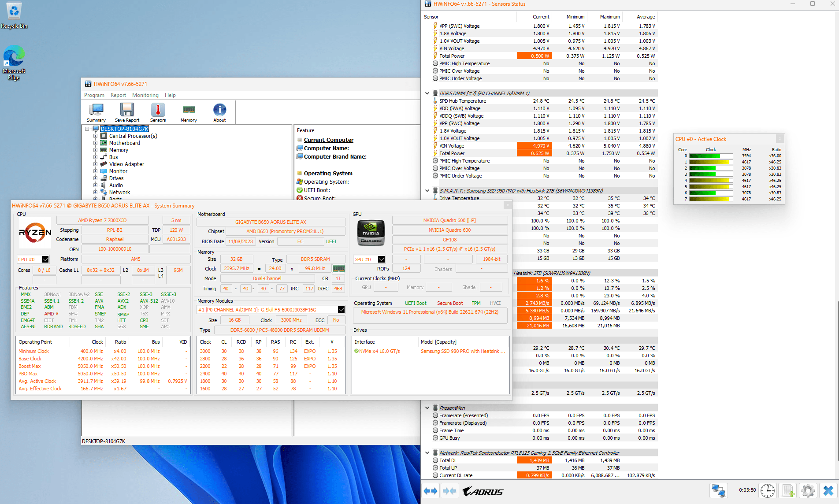
Task: Click the Core 7 active clock bar
Action: [711, 199]
